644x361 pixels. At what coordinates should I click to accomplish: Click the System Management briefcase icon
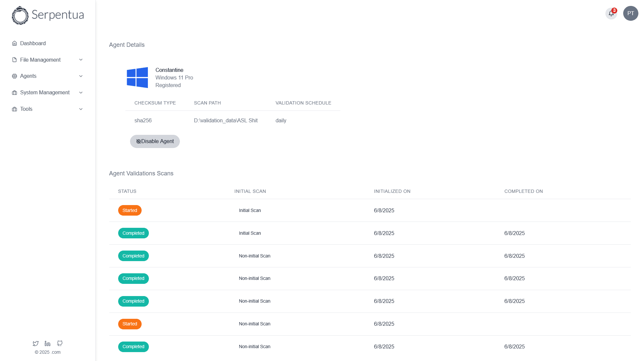point(14,93)
